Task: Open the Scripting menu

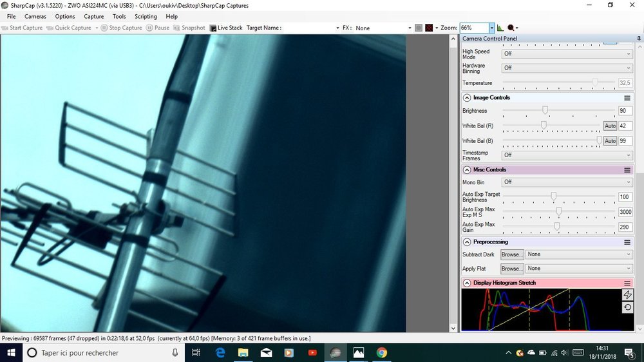Action: coord(146,17)
